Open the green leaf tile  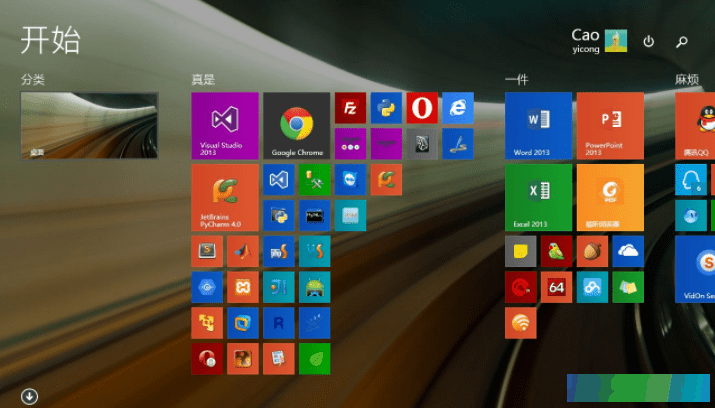coord(315,359)
